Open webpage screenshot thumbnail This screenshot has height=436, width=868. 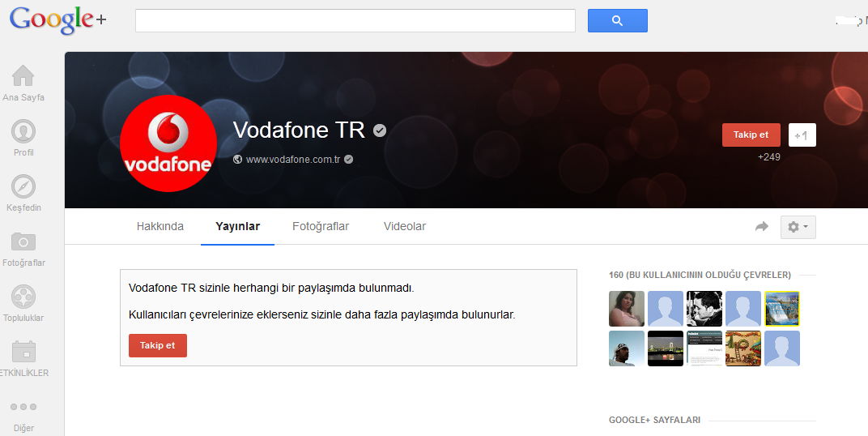[704, 348]
